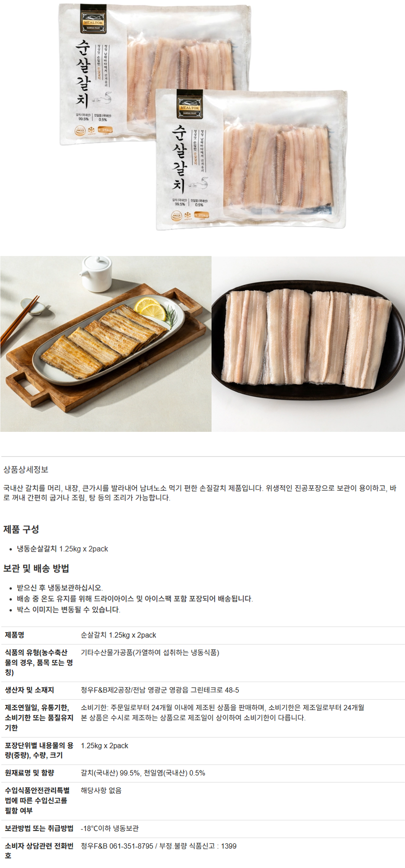Viewport: 405px width, 868px height.
Task: Click the HACCP mark on the front package
Action: tap(177, 216)
